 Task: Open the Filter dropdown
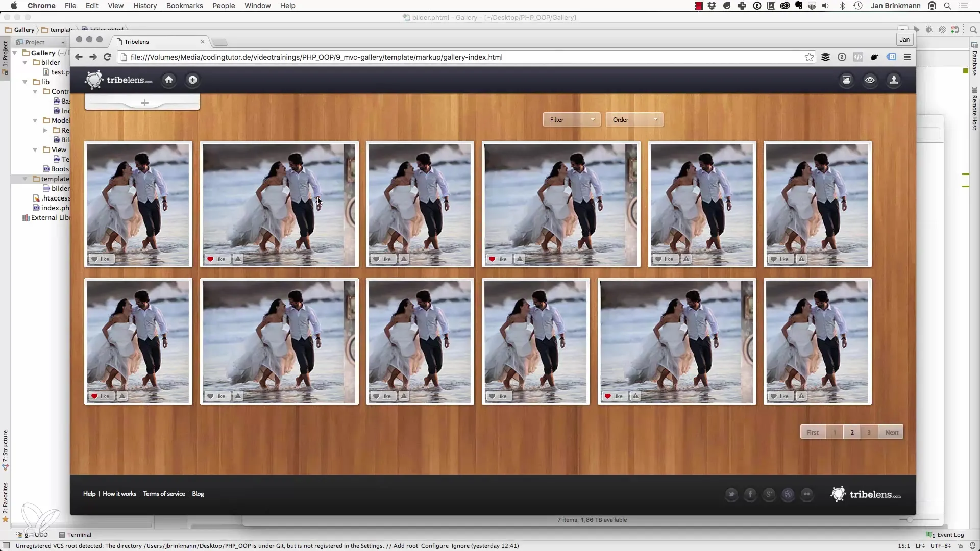(572, 120)
